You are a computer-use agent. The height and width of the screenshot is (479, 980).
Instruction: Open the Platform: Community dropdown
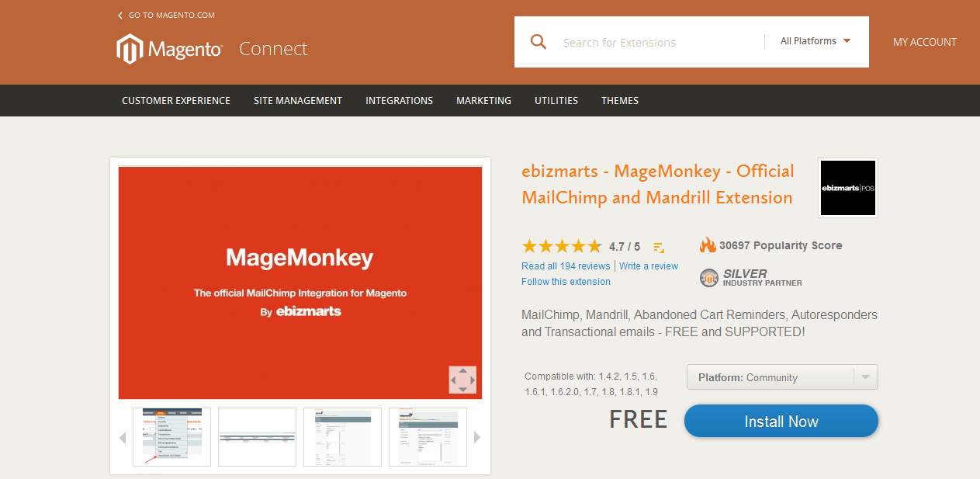point(782,377)
